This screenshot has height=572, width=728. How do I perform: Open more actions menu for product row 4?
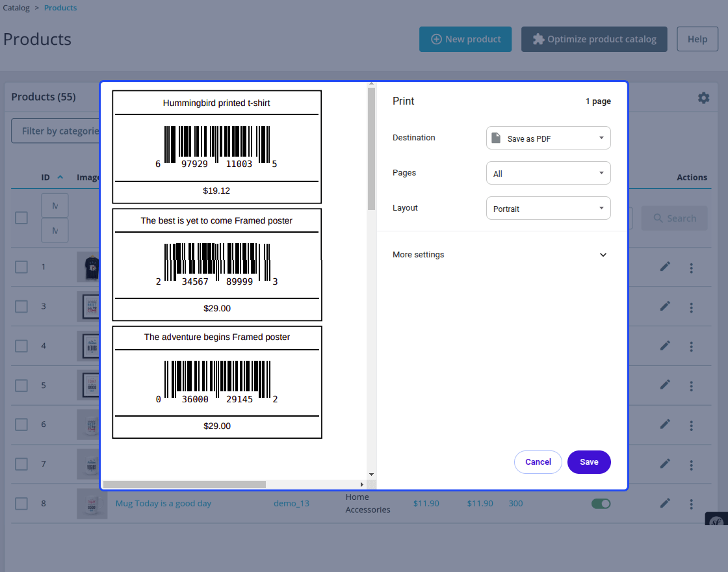[x=692, y=346]
